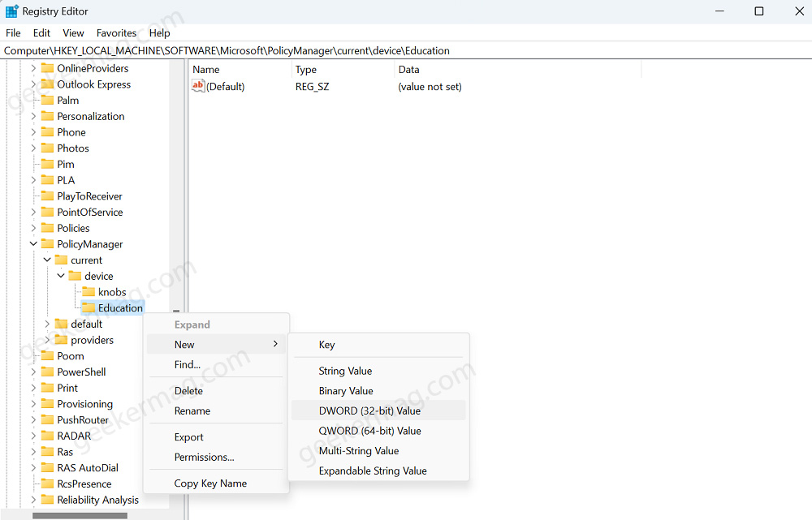Click the (Default) string value icon
Image resolution: width=812 pixels, height=520 pixels.
[x=198, y=86]
